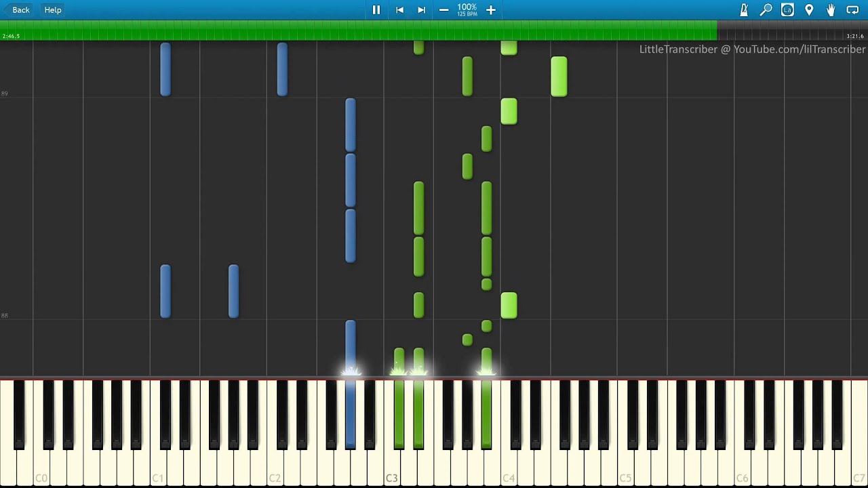
Task: Decrease playback speed with the minus icon
Action: (443, 9)
